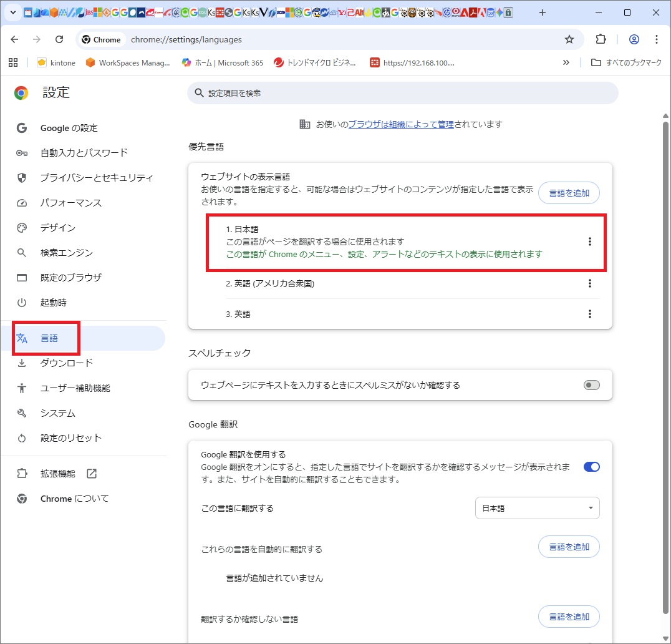Disable the Google 翻訳を使用する toggle
Image resolution: width=671 pixels, height=644 pixels.
591,466
